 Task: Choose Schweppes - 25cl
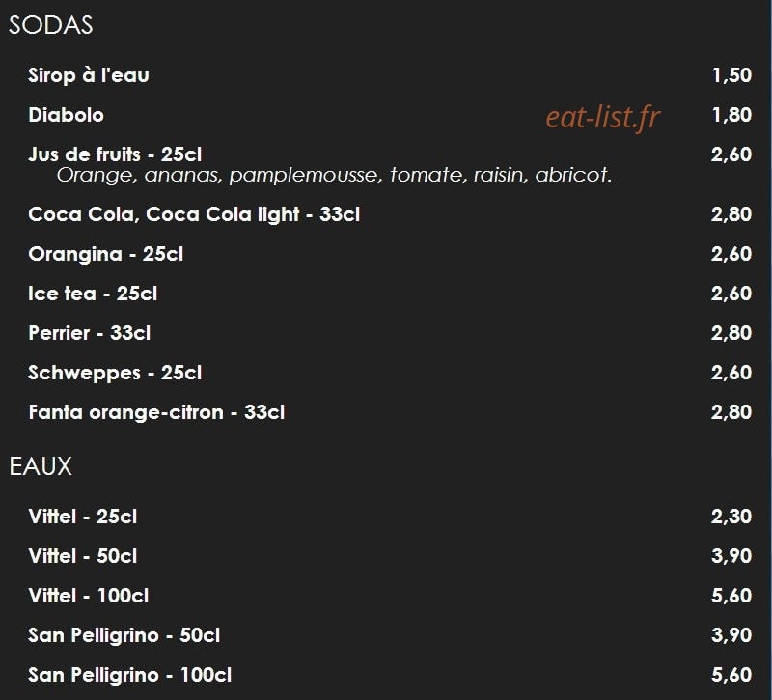coord(115,373)
